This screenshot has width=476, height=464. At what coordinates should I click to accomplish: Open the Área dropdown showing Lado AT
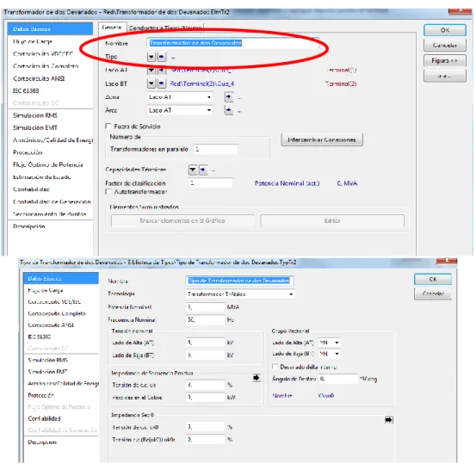tap(180, 110)
